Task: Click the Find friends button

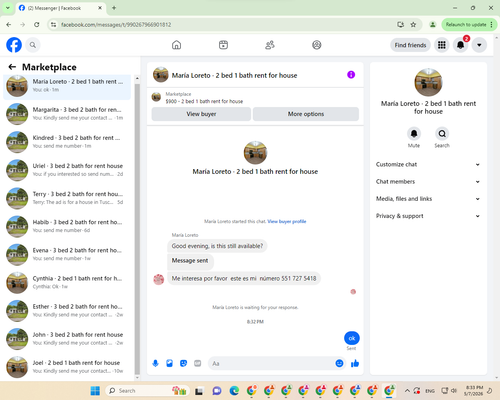Action: (410, 45)
